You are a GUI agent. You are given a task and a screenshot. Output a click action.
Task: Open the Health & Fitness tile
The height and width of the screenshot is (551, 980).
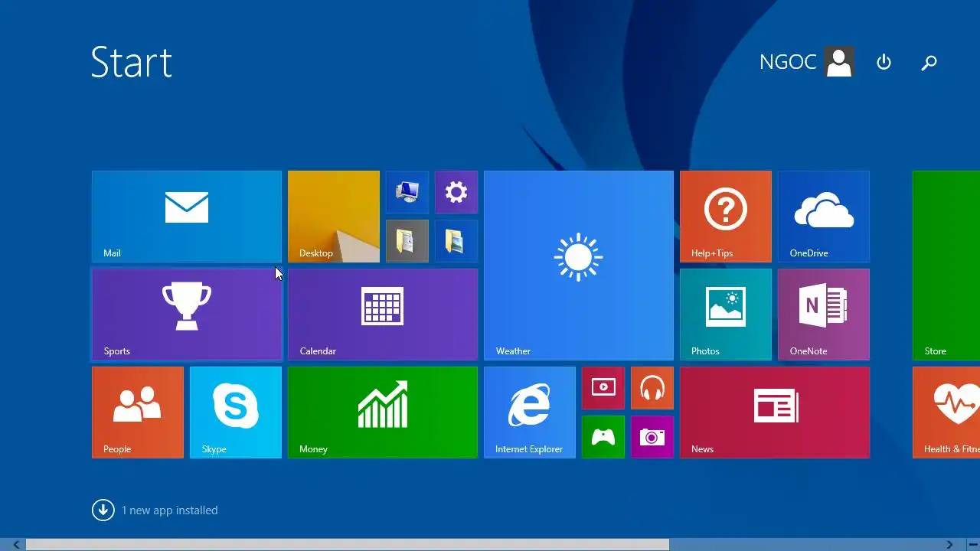tap(946, 412)
